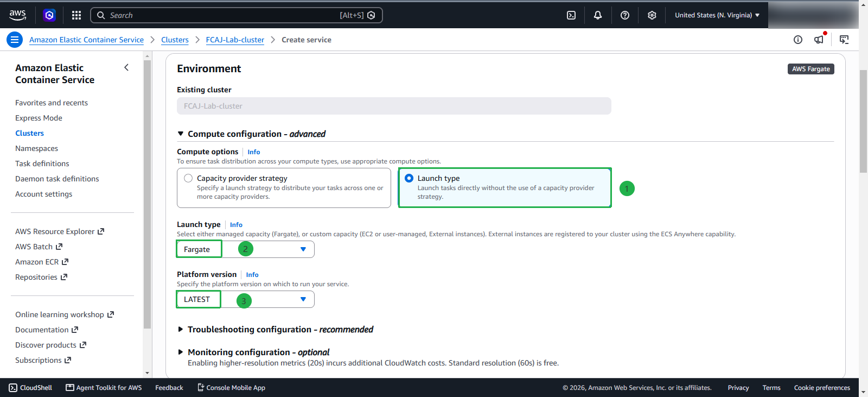Expand the Troubleshooting configuration section
The height and width of the screenshot is (397, 868).
[181, 329]
